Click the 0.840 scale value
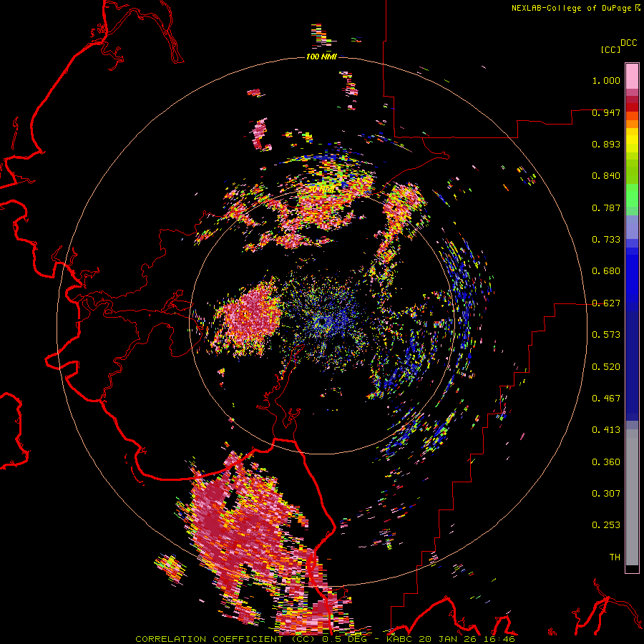 coord(606,176)
